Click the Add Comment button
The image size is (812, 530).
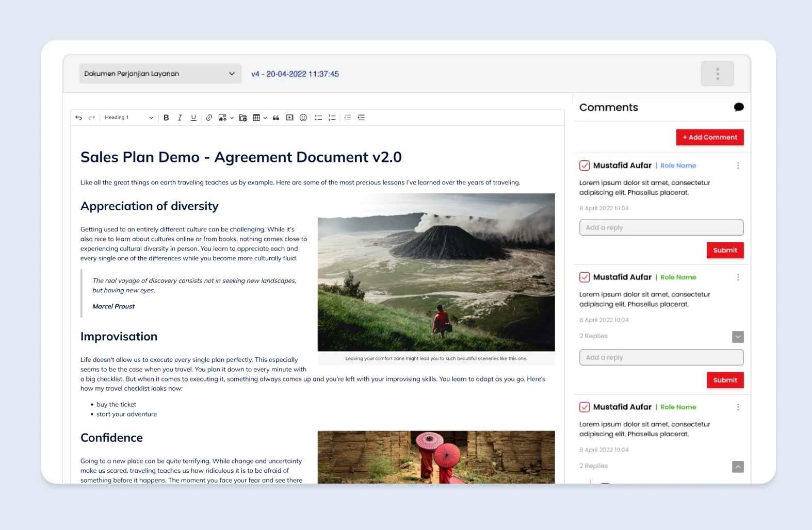(x=710, y=137)
